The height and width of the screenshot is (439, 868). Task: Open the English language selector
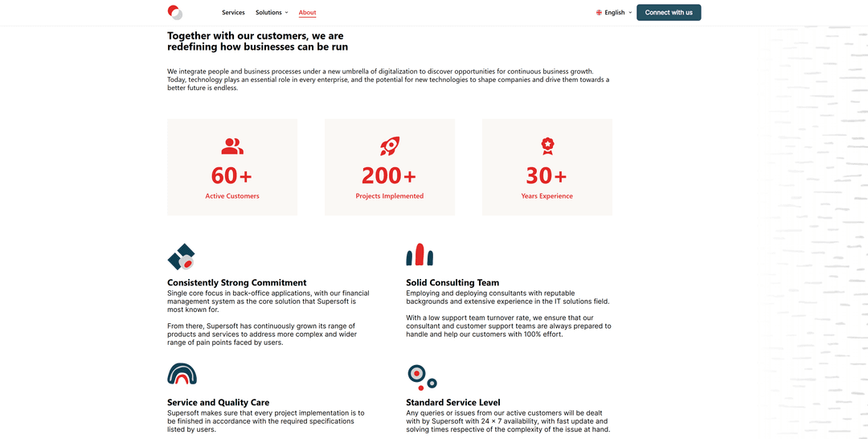pos(615,13)
